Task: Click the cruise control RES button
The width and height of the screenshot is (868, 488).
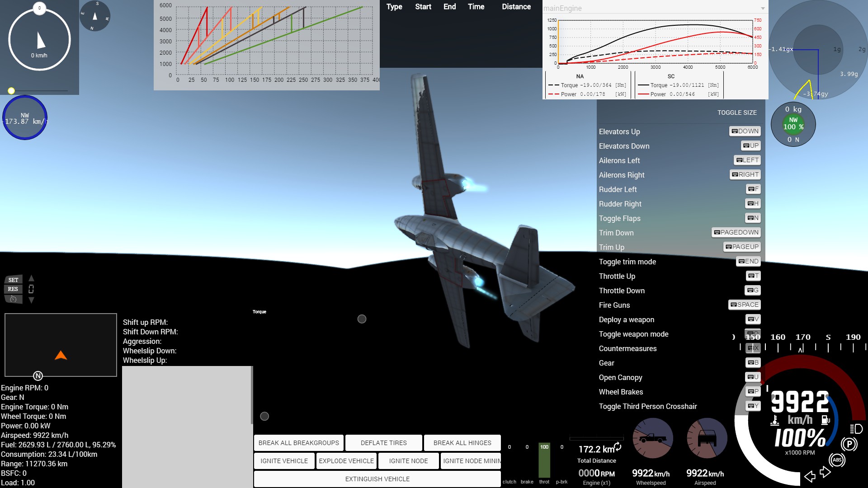Action: pos(13,289)
